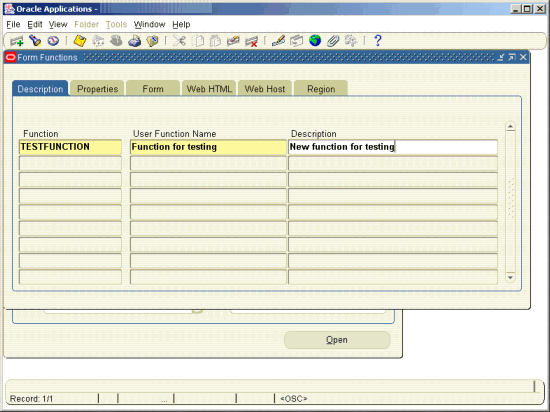The height and width of the screenshot is (412, 550).
Task: Minimize the Form Functions window
Action: pyautogui.click(x=501, y=57)
